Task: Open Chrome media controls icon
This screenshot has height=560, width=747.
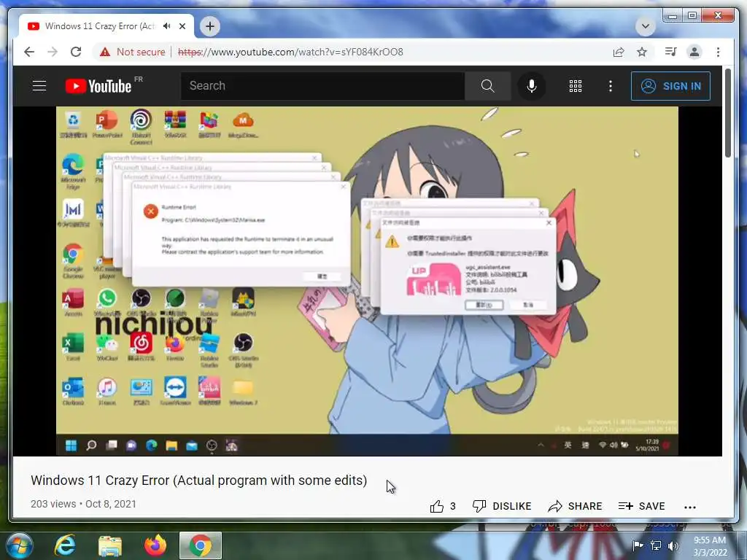Action: click(670, 52)
